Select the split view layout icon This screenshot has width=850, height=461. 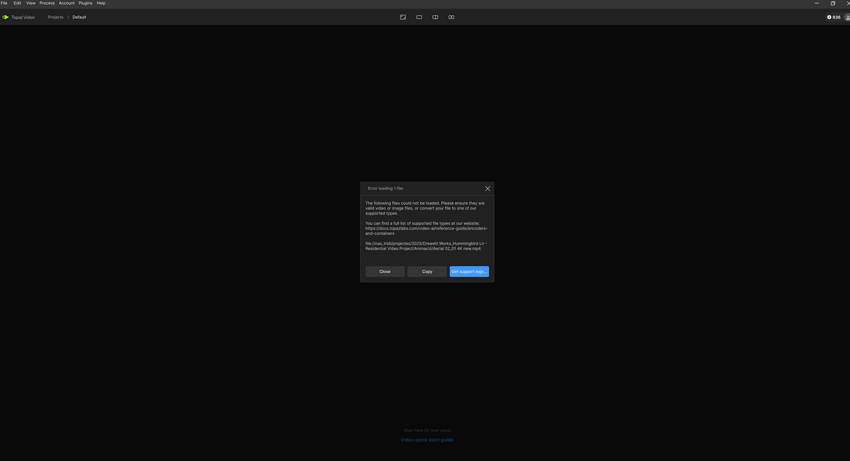point(435,17)
